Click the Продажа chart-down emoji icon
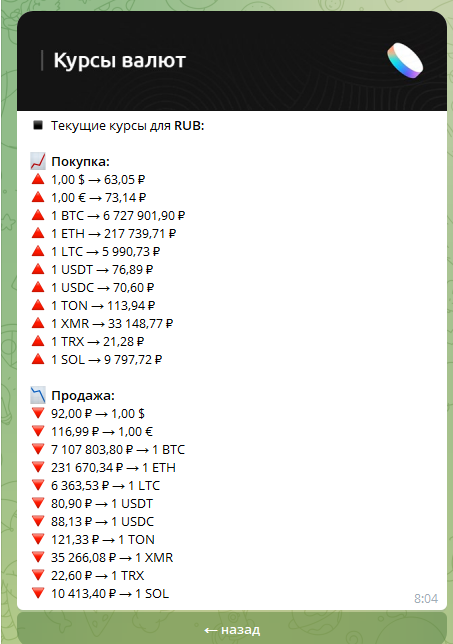 [38, 395]
